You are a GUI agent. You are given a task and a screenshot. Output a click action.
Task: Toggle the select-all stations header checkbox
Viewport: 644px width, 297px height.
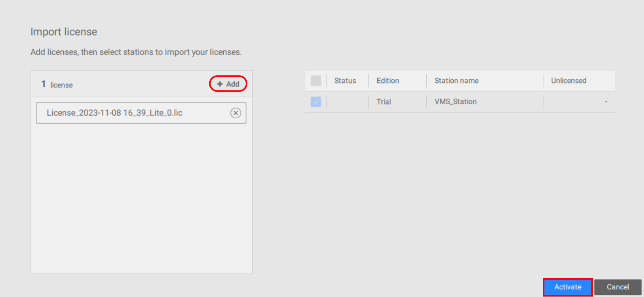pyautogui.click(x=316, y=81)
